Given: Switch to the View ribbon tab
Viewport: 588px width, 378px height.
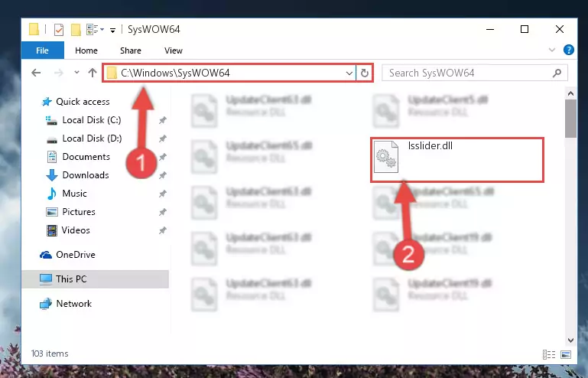Looking at the screenshot, I should pyautogui.click(x=174, y=51).
